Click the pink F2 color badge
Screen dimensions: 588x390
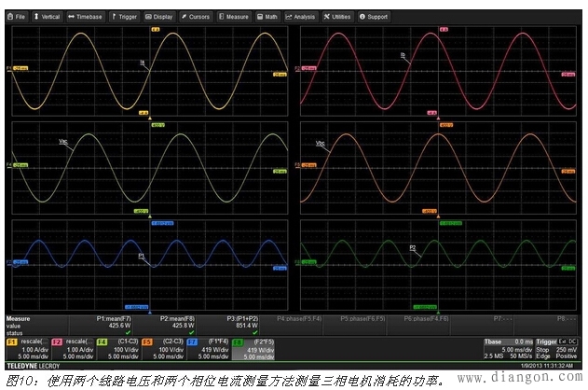click(58, 342)
